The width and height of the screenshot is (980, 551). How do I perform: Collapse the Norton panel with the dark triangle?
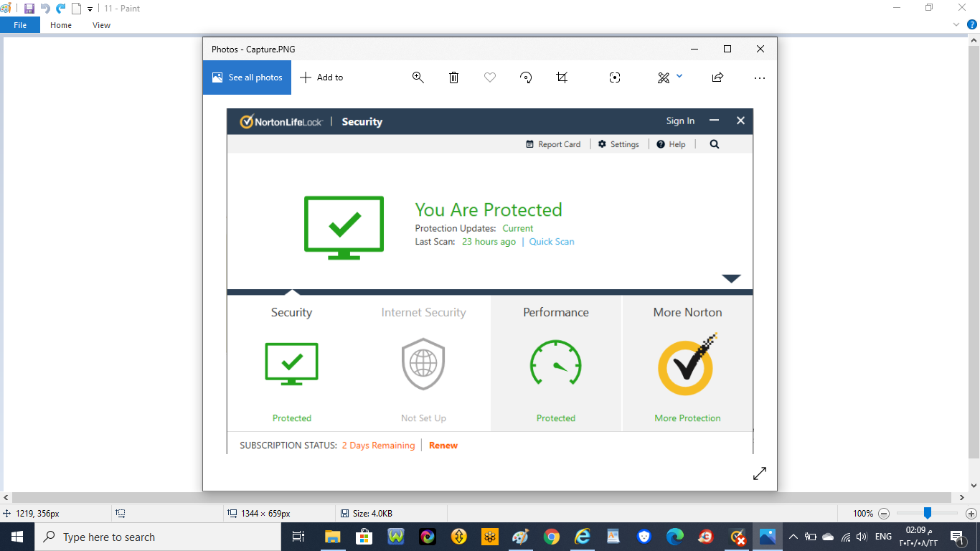tap(731, 278)
